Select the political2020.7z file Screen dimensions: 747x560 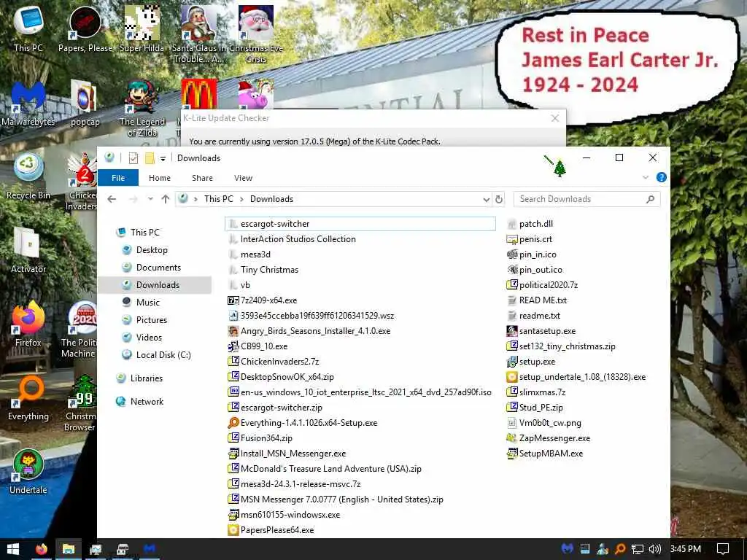click(x=542, y=285)
